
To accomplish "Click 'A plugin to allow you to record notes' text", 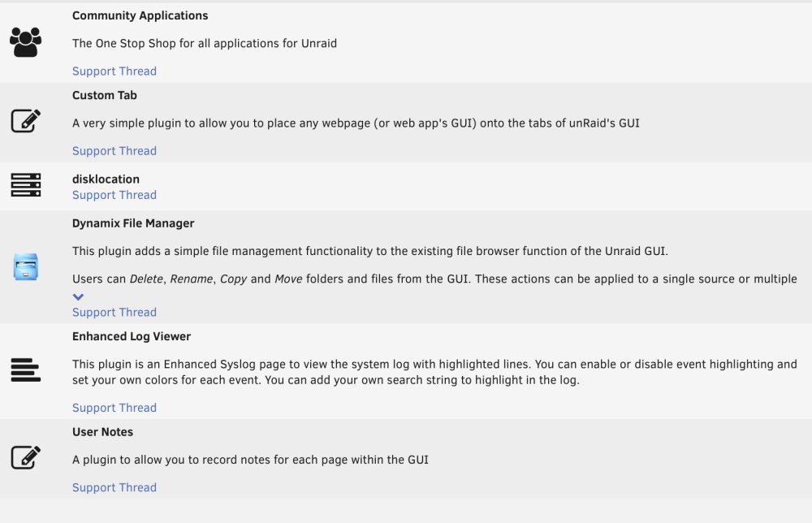I will tap(250, 460).
